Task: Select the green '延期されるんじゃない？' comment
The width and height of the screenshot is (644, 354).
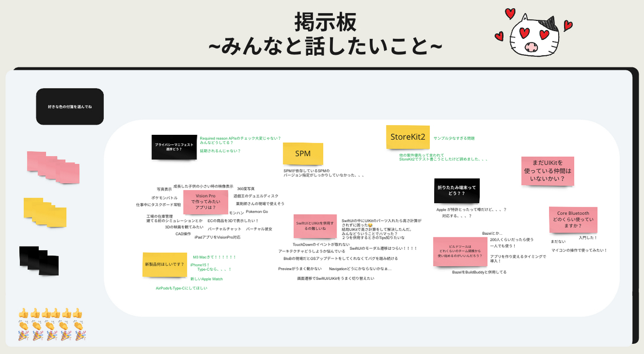Action: (x=220, y=151)
